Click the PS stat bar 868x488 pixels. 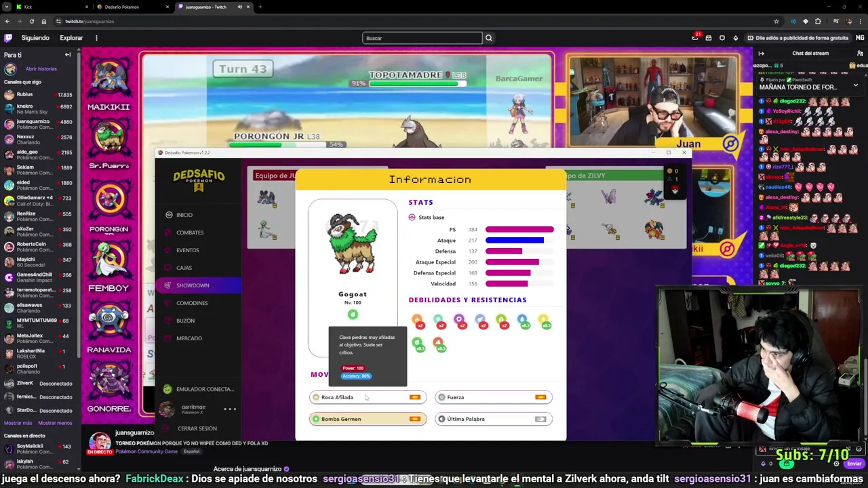[519, 230]
